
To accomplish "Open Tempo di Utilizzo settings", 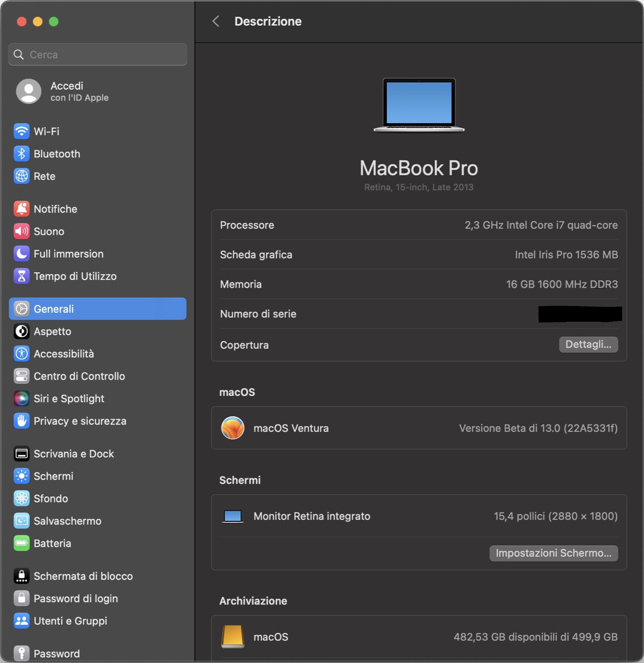I will click(x=97, y=276).
